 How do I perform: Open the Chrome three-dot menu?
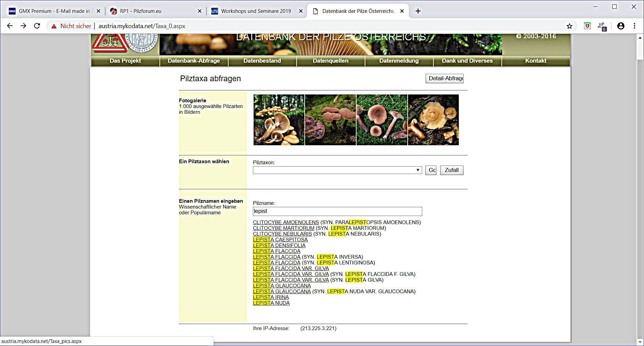point(634,26)
